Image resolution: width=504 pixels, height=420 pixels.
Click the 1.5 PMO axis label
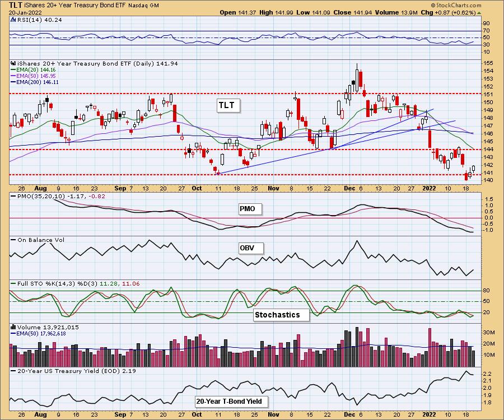489,199
